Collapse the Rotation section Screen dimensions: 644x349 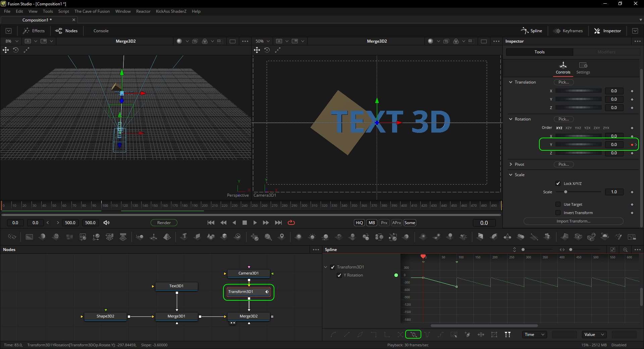(x=511, y=119)
